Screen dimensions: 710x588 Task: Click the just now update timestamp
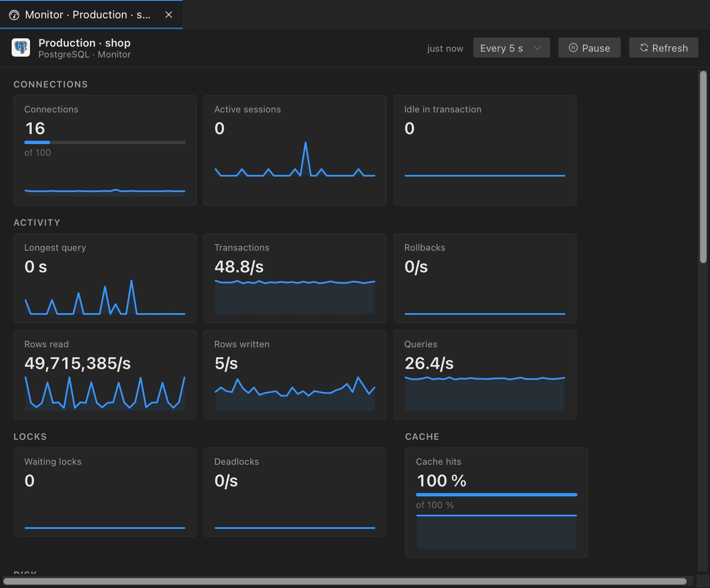pyautogui.click(x=445, y=48)
